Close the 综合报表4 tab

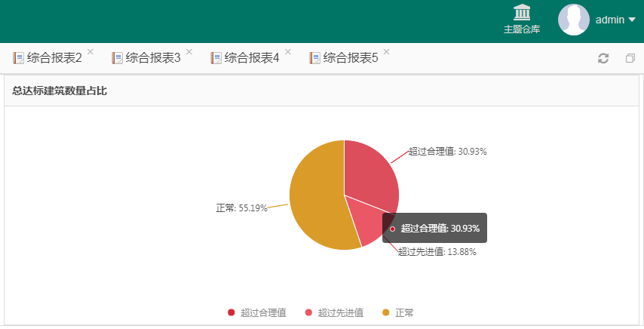click(x=288, y=52)
